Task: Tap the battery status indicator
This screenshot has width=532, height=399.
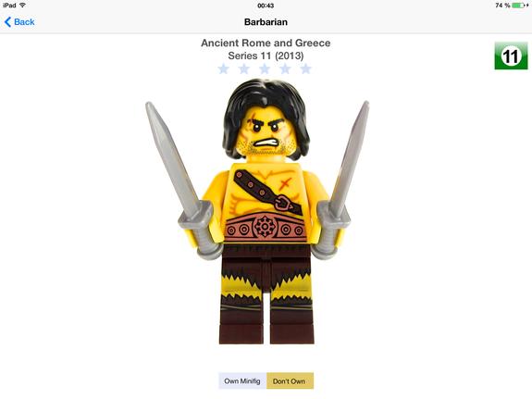Action: coord(520,6)
